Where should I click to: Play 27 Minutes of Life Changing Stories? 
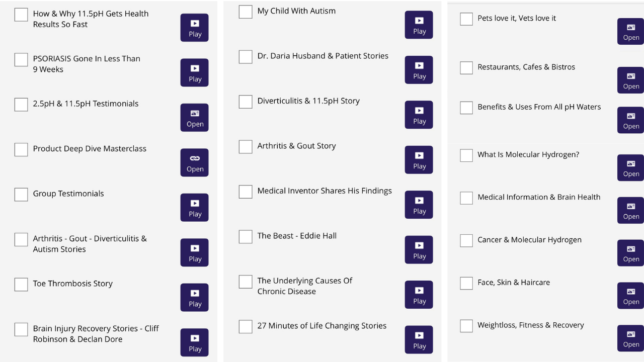[x=419, y=340]
